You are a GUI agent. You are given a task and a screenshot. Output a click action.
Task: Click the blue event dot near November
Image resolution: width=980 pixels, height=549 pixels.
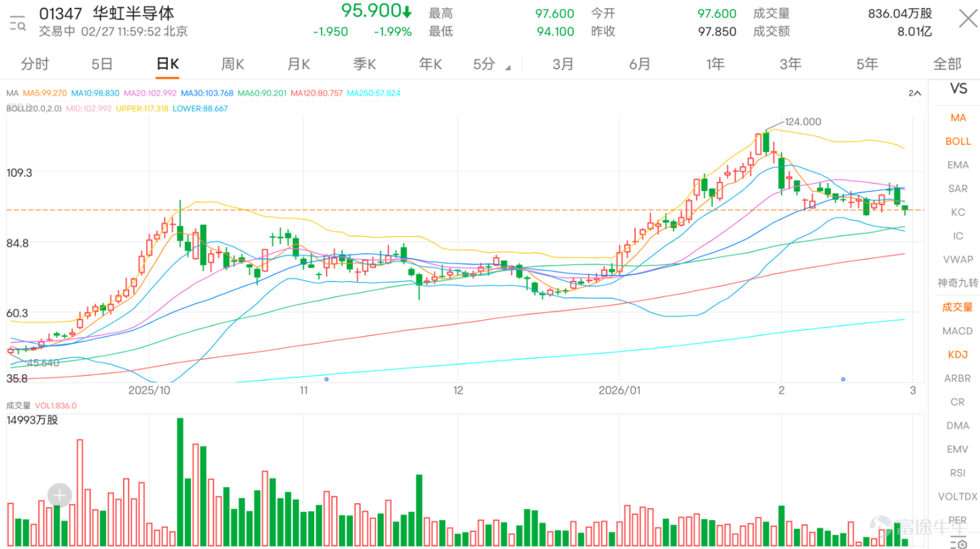pyautogui.click(x=326, y=379)
